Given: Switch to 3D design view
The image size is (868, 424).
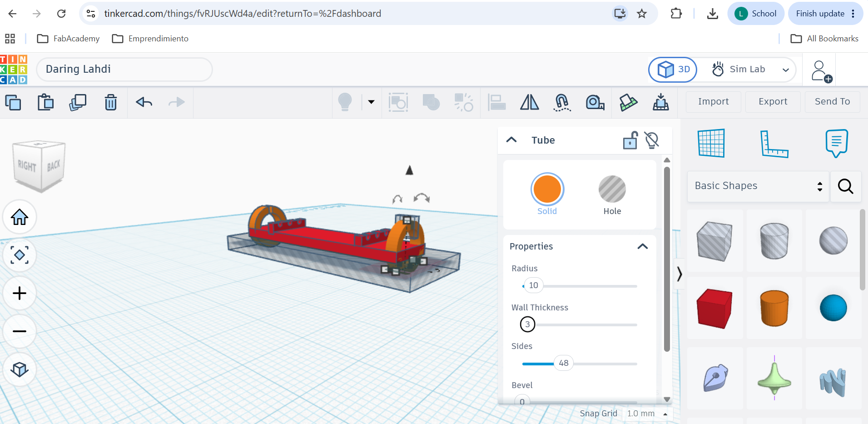Looking at the screenshot, I should (x=673, y=70).
